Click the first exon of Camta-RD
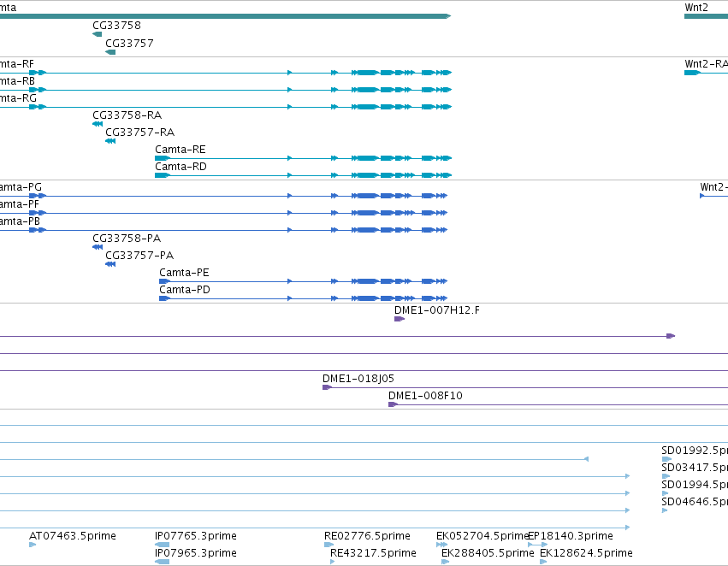 (162, 175)
